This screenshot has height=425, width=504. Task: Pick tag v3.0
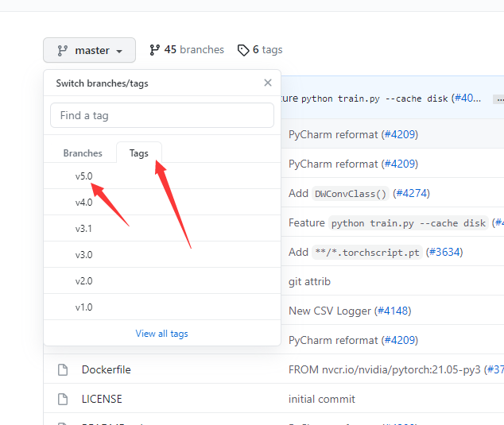coord(83,254)
